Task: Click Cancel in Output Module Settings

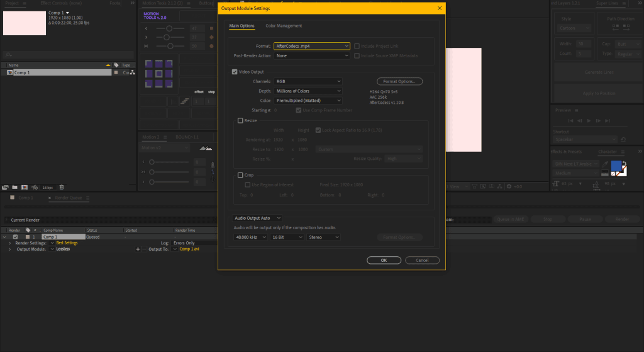Action: pos(422,260)
